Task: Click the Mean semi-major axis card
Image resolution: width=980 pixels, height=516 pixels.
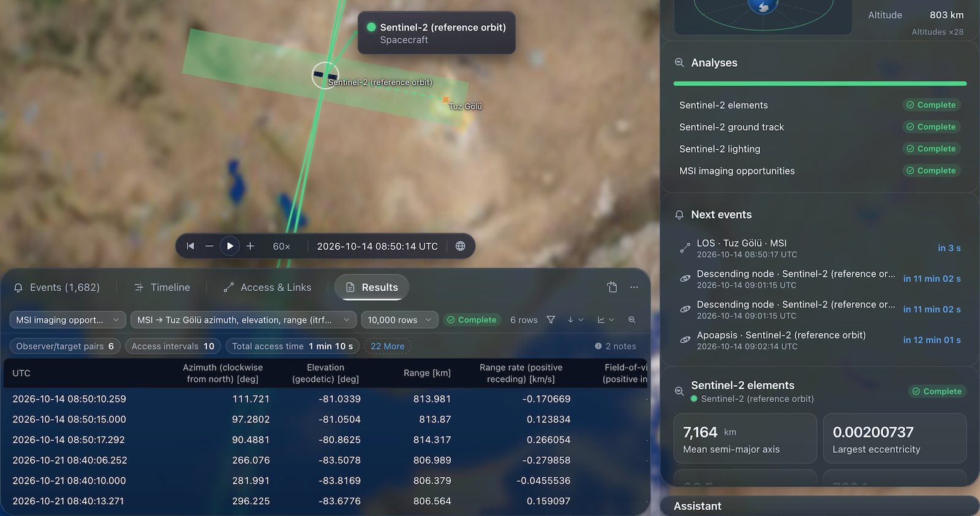Action: point(745,438)
